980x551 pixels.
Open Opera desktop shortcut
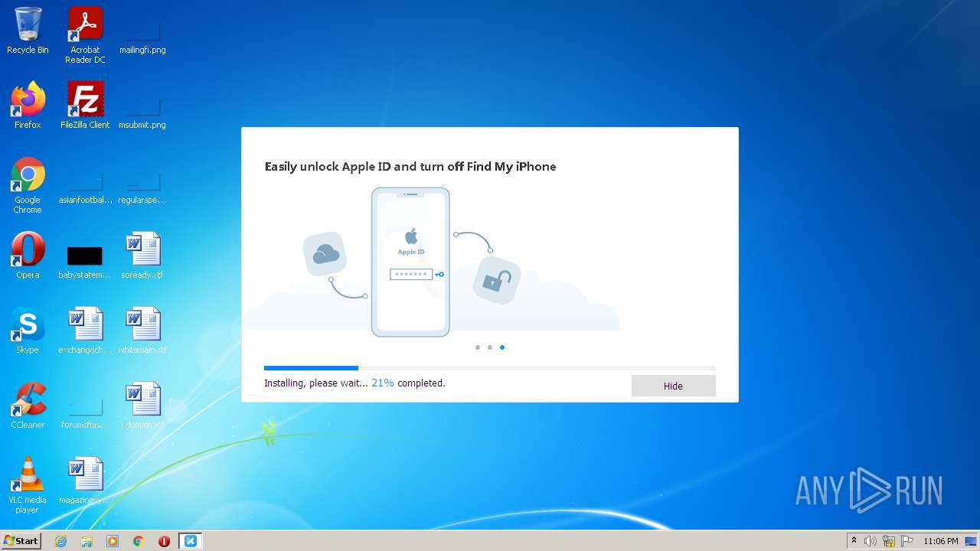[28, 256]
